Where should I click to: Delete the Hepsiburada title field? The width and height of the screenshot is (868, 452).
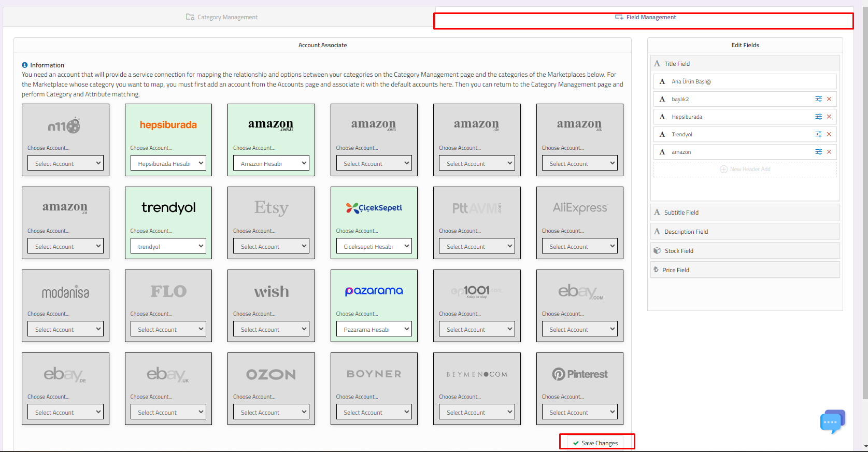pyautogui.click(x=829, y=117)
